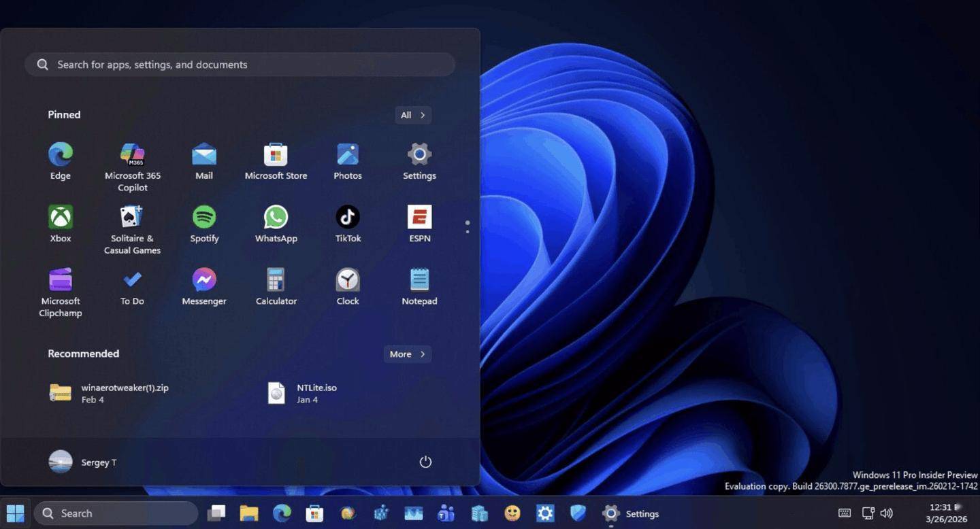
Task: Switch to next pinned apps page dot
Action: click(468, 232)
